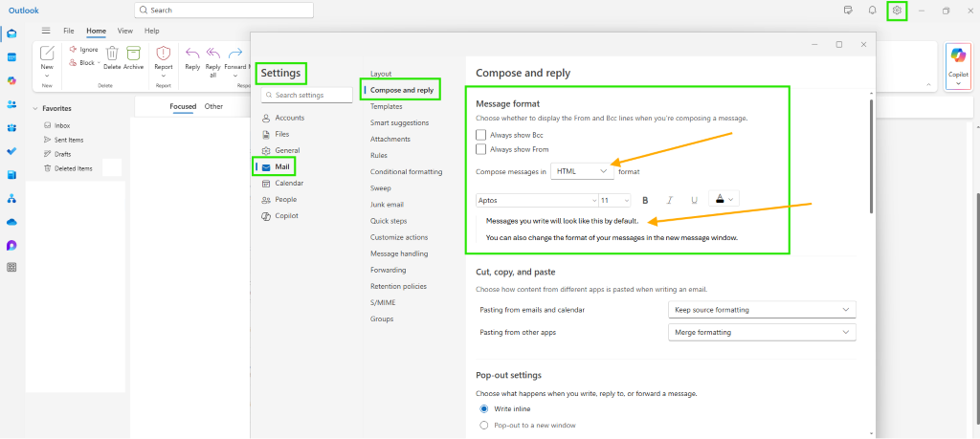Image resolution: width=980 pixels, height=439 pixels.
Task: Open OneDrive cloud in the left rail
Action: (x=11, y=222)
